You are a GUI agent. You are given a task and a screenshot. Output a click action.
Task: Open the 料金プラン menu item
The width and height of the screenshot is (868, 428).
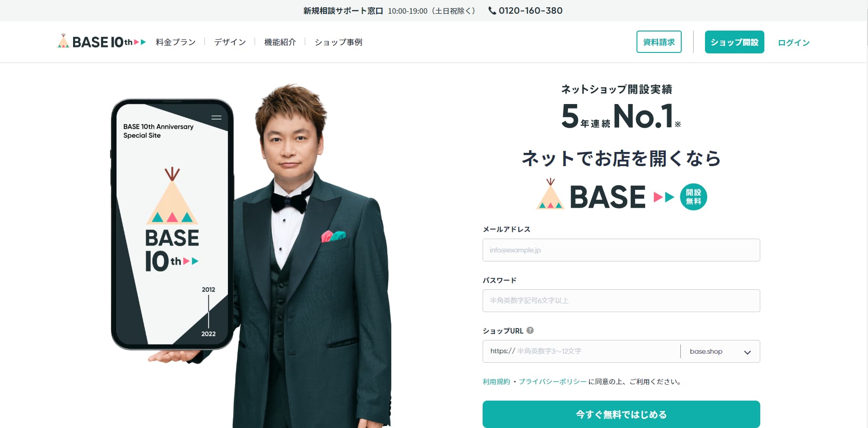(x=176, y=42)
